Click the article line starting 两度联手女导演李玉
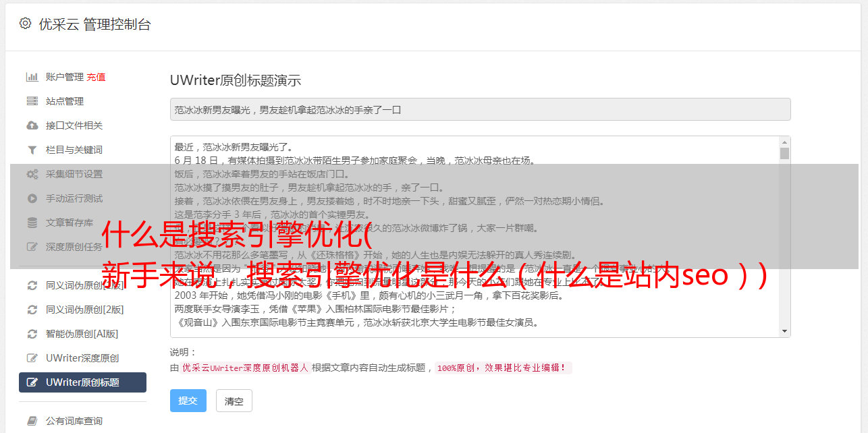The height and width of the screenshot is (433, 868). pyautogui.click(x=315, y=309)
